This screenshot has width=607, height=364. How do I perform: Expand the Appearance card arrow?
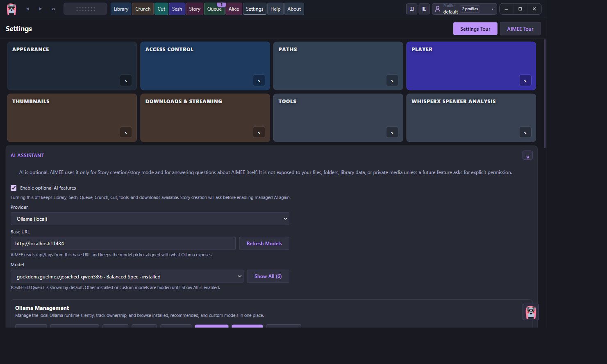pyautogui.click(x=126, y=81)
